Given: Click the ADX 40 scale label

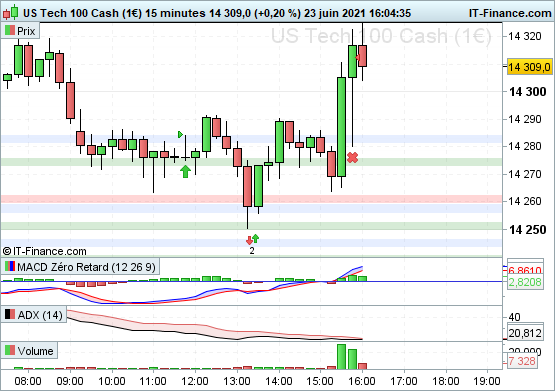Looking at the screenshot, I should (514, 317).
